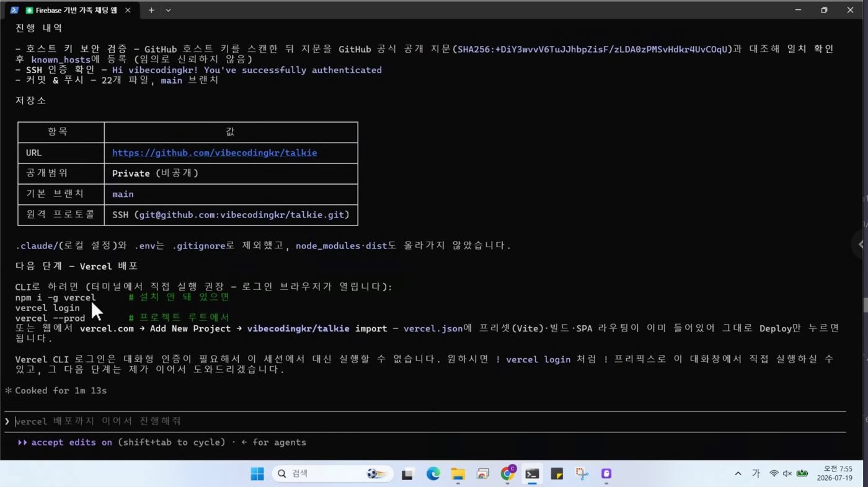868x487 pixels.
Task: Open the github.com/vibecodingkr/talkie URL
Action: [x=215, y=153]
